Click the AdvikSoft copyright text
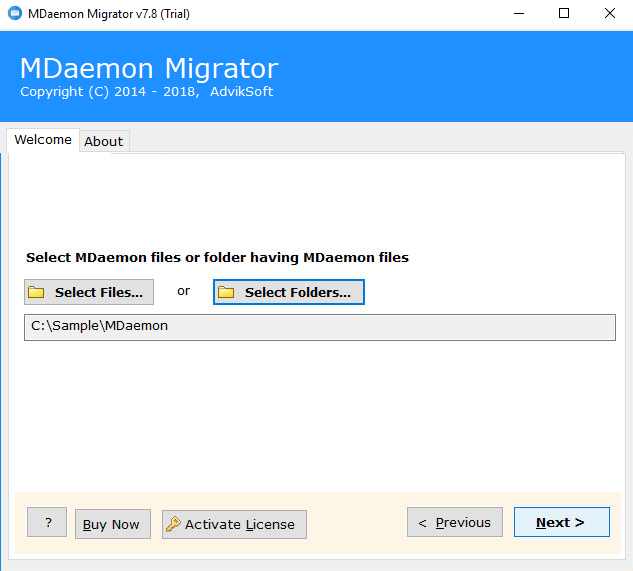Screen dimensions: 633x571 coord(147,92)
